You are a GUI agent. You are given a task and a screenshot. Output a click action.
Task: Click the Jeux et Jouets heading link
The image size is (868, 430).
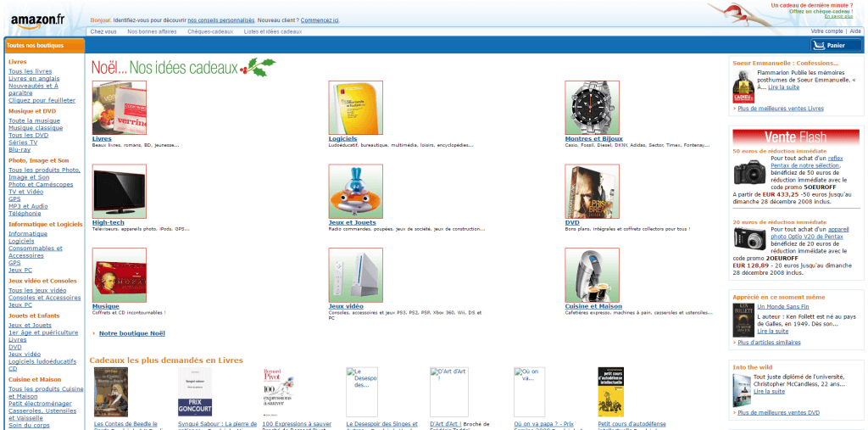coord(352,223)
